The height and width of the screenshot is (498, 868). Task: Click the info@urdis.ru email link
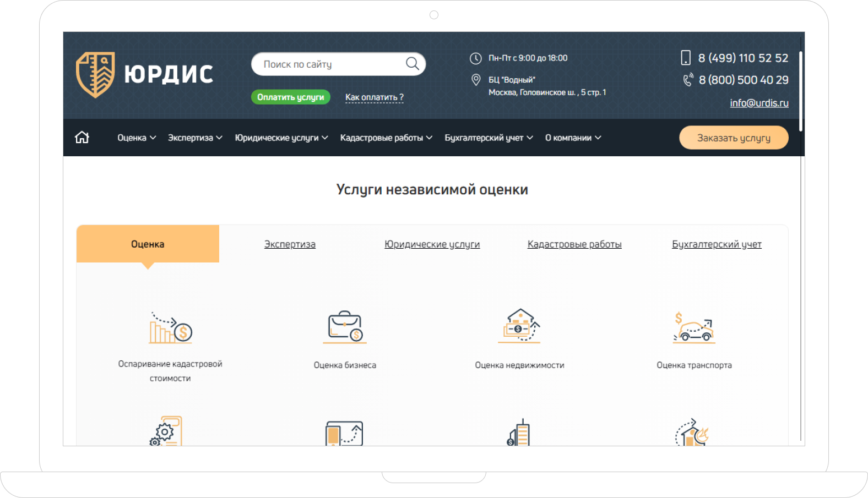(759, 103)
